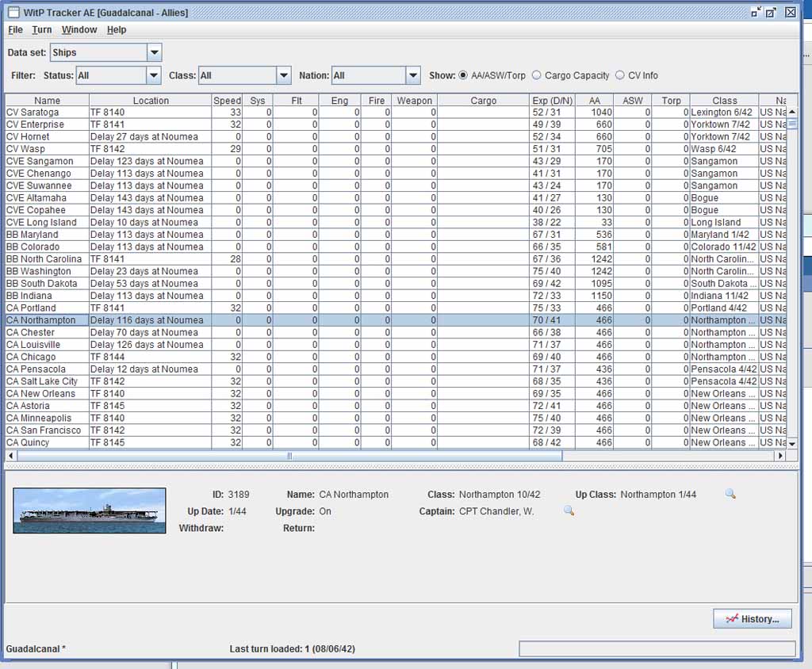Sort by the Exp (D/N) column header
The width and height of the screenshot is (812, 669).
(x=552, y=101)
